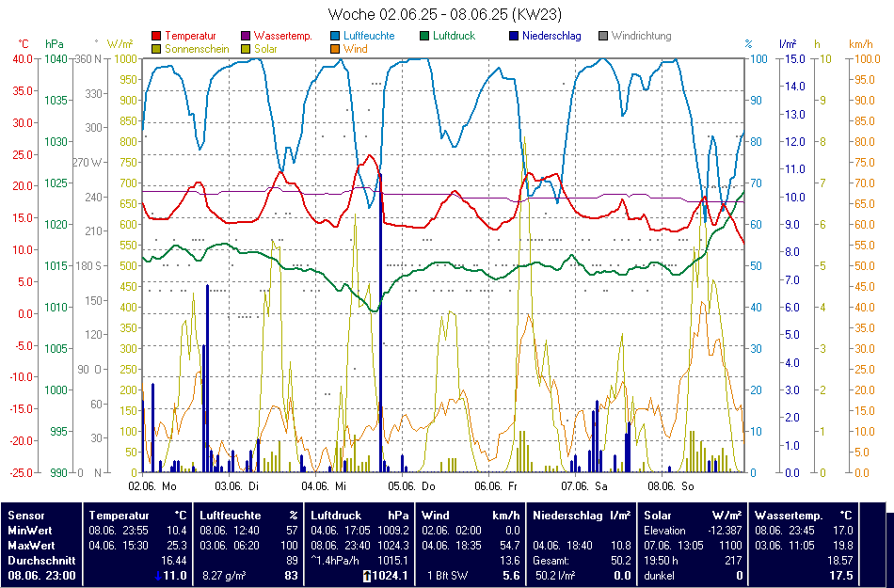Select the Wassertemp. label in the legend
The image size is (894, 588).
[x=283, y=36]
